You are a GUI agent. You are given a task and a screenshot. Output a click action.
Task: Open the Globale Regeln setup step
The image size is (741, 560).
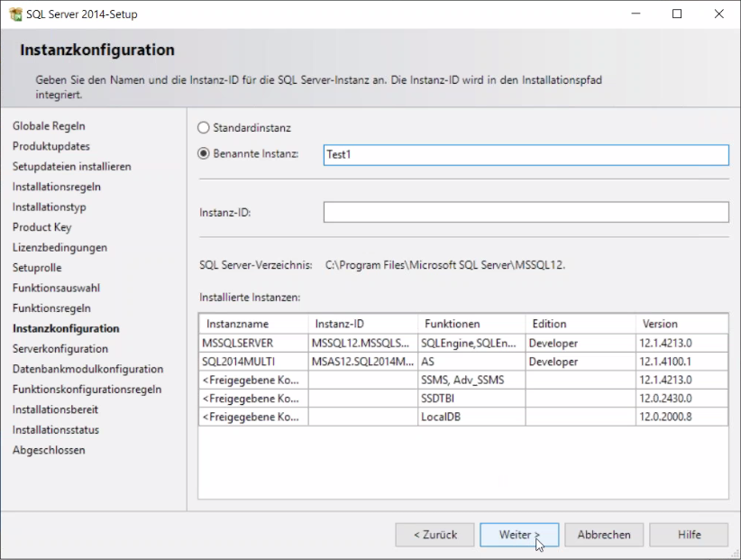55,126
